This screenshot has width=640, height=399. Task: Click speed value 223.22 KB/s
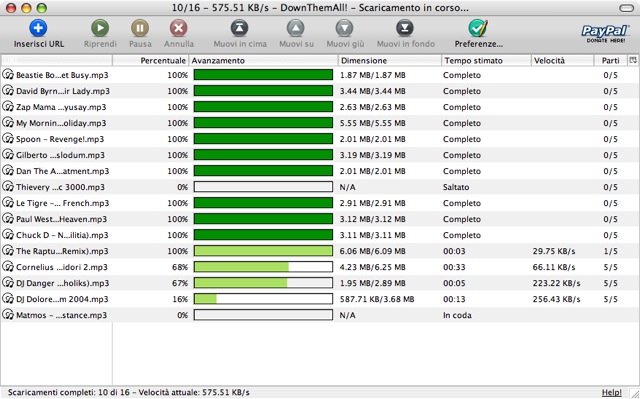[x=556, y=283]
